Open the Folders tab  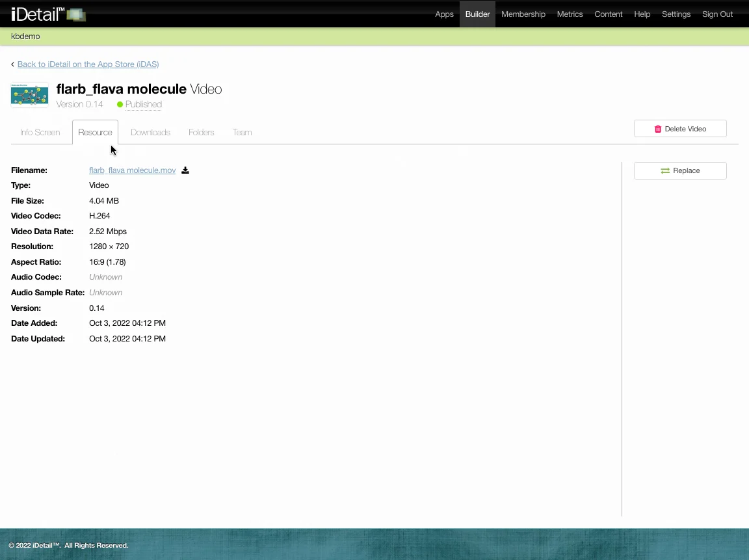pyautogui.click(x=201, y=132)
